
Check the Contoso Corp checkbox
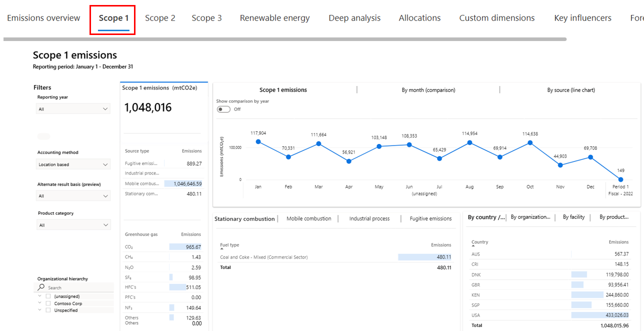click(x=48, y=303)
